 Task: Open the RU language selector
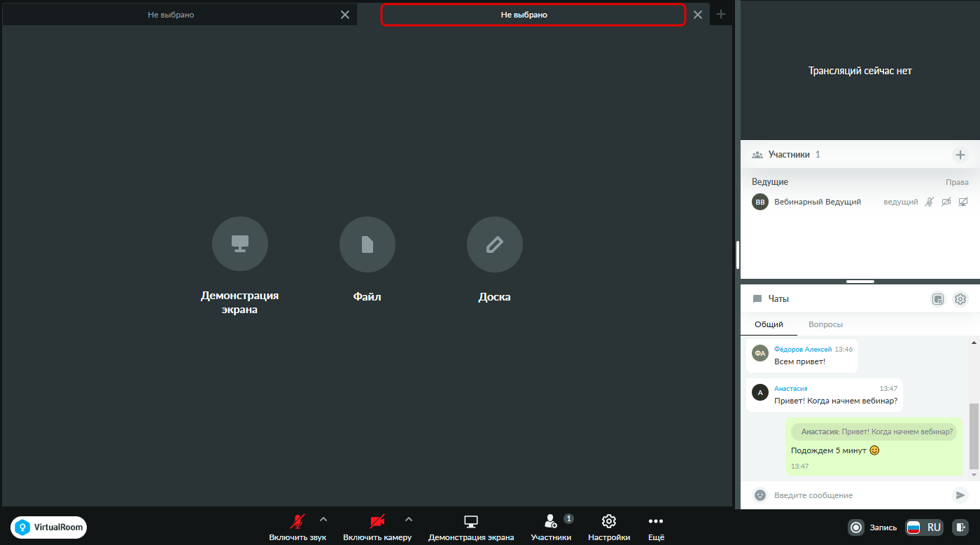pos(924,527)
